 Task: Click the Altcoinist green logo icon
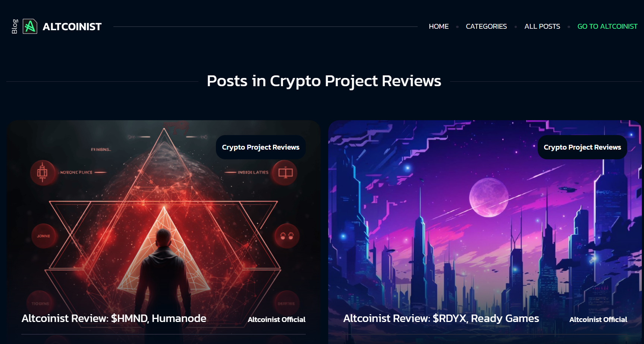click(30, 26)
